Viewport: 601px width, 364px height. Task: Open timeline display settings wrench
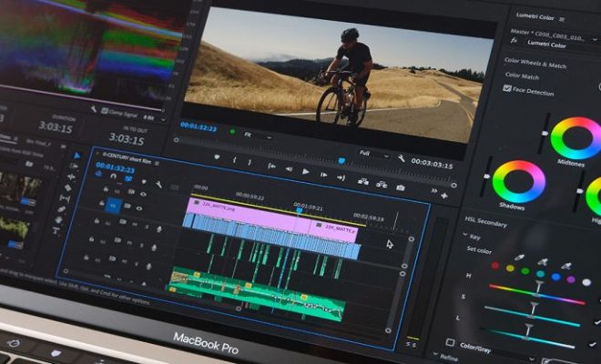pos(158,185)
